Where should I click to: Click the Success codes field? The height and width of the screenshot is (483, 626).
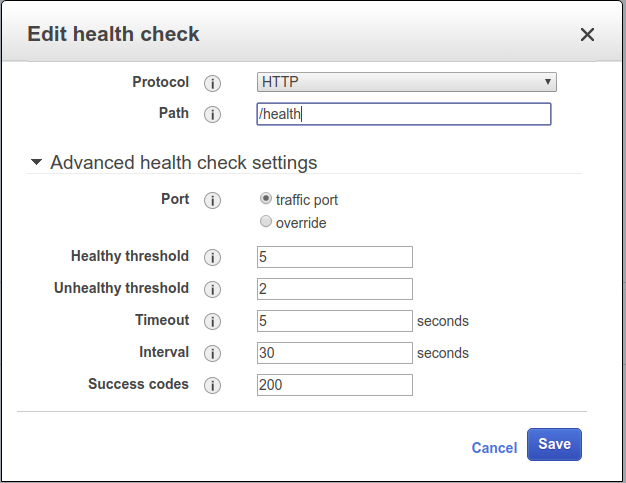pyautogui.click(x=335, y=385)
